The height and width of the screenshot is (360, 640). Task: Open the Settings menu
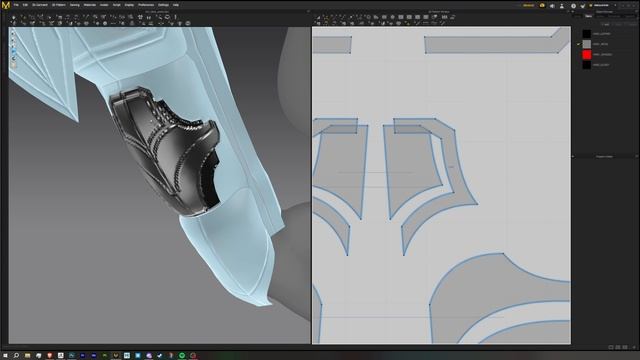tap(163, 5)
